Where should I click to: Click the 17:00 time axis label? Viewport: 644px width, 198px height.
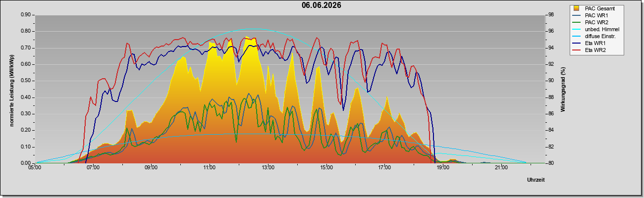384,168
